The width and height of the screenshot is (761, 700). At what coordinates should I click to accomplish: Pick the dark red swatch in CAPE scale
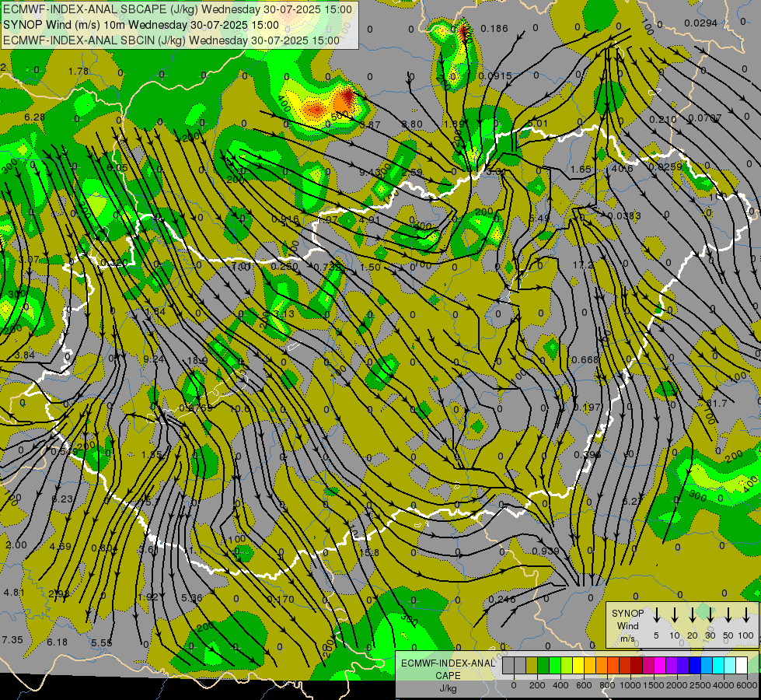coord(637,665)
